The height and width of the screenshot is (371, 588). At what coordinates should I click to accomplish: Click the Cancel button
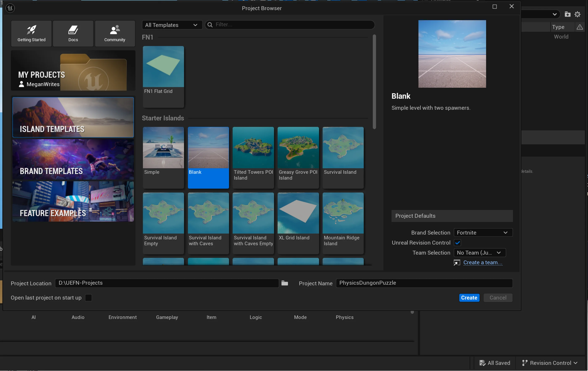[498, 298]
